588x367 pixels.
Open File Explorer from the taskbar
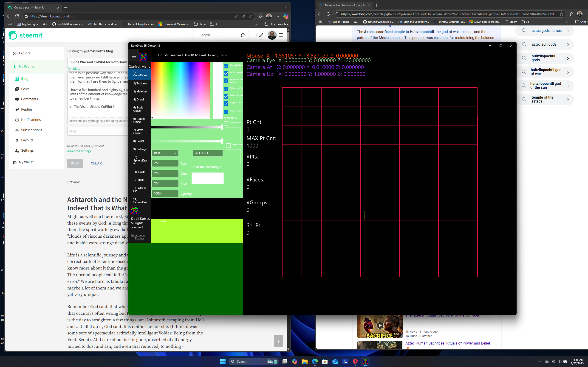click(304, 361)
